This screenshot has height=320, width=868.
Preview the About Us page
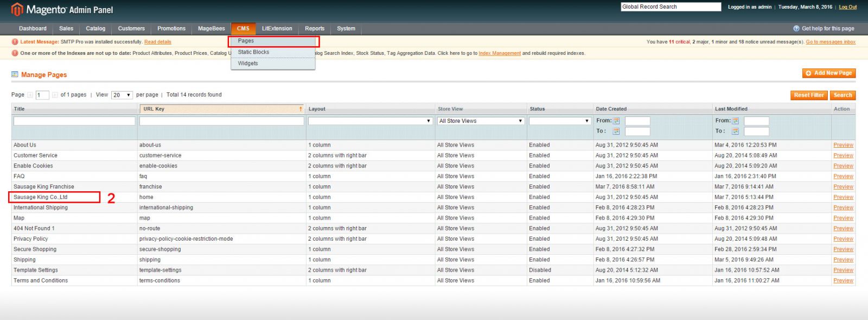click(x=843, y=145)
